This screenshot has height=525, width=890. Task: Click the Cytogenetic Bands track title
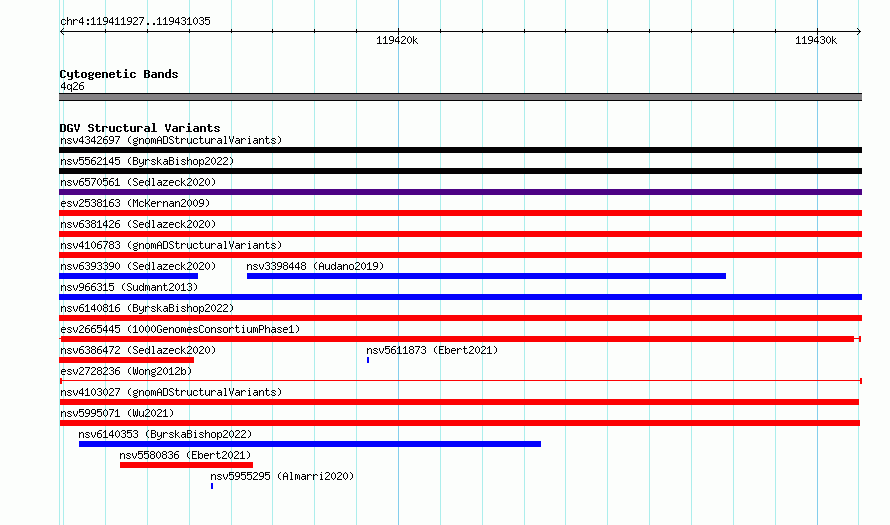119,74
